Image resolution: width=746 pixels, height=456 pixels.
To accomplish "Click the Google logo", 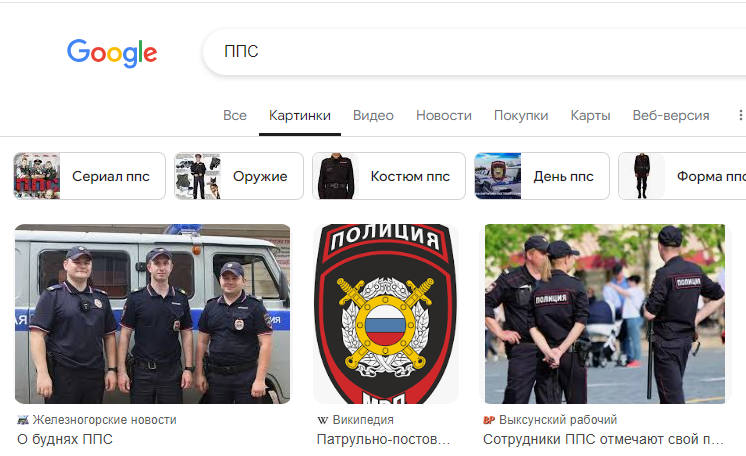I will point(112,53).
